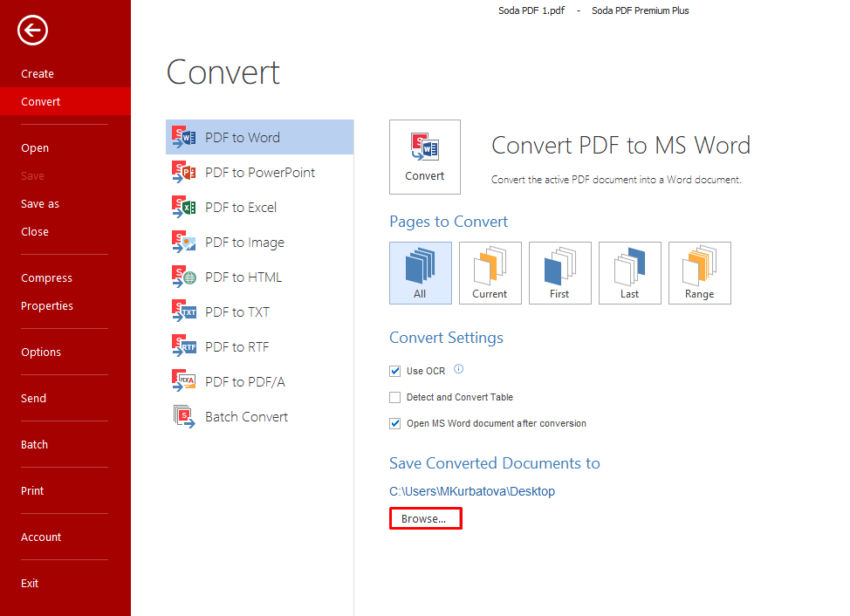Image resolution: width=850 pixels, height=616 pixels.
Task: Open the Create menu item
Action: pyautogui.click(x=38, y=73)
